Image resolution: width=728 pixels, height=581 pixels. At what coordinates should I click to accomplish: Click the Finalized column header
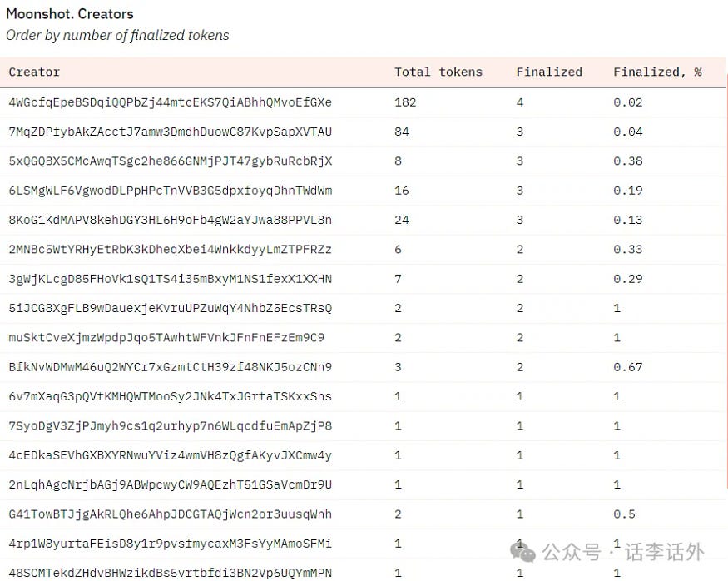[x=549, y=72]
